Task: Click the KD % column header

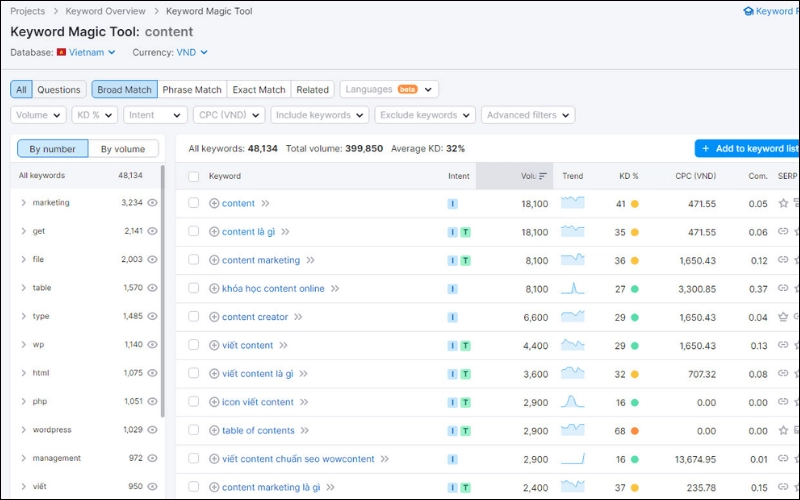Action: [x=629, y=176]
